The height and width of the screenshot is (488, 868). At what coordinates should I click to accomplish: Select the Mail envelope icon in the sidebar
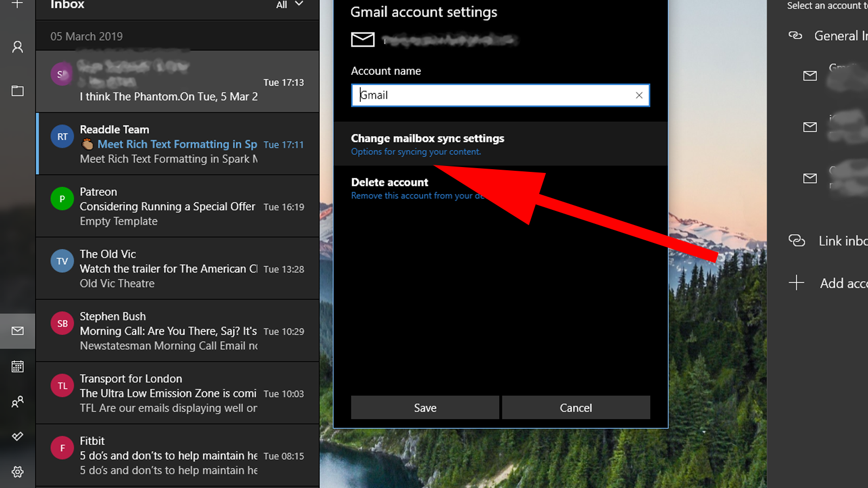coord(17,330)
